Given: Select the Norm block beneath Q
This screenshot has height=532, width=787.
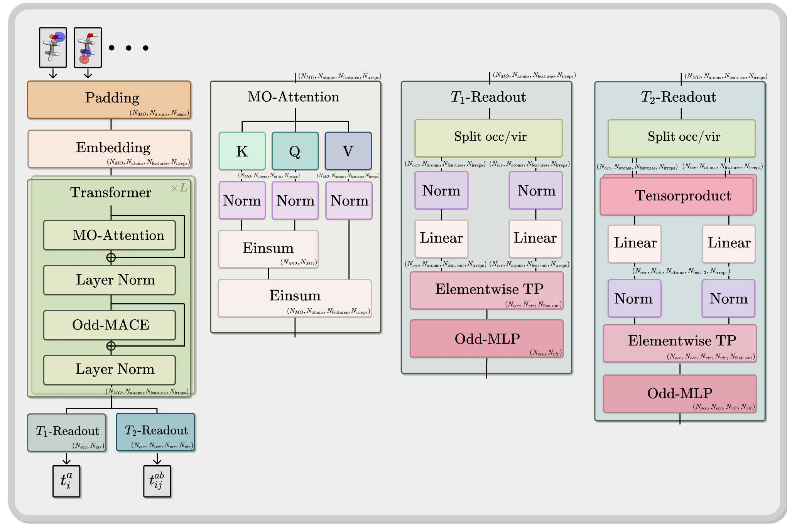Looking at the screenshot, I should 295,200.
